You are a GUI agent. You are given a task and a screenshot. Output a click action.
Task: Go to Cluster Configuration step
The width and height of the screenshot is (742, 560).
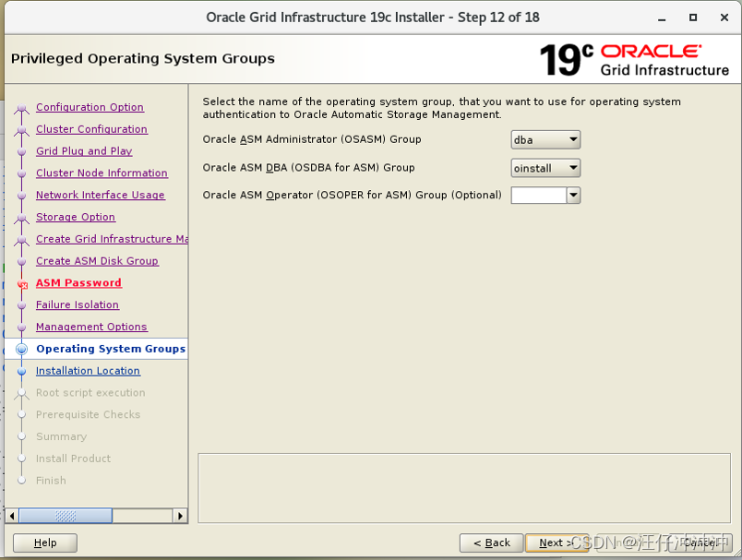pos(91,129)
